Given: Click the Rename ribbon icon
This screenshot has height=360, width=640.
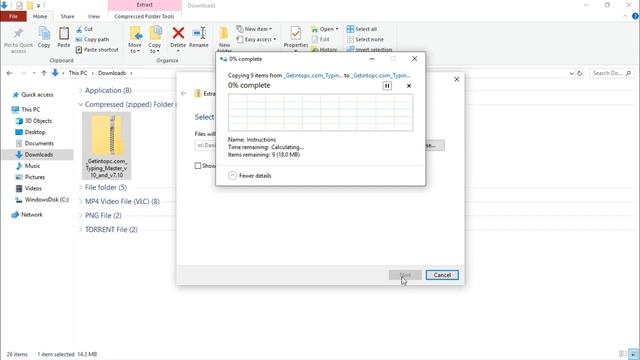Looking at the screenshot, I should [x=199, y=33].
